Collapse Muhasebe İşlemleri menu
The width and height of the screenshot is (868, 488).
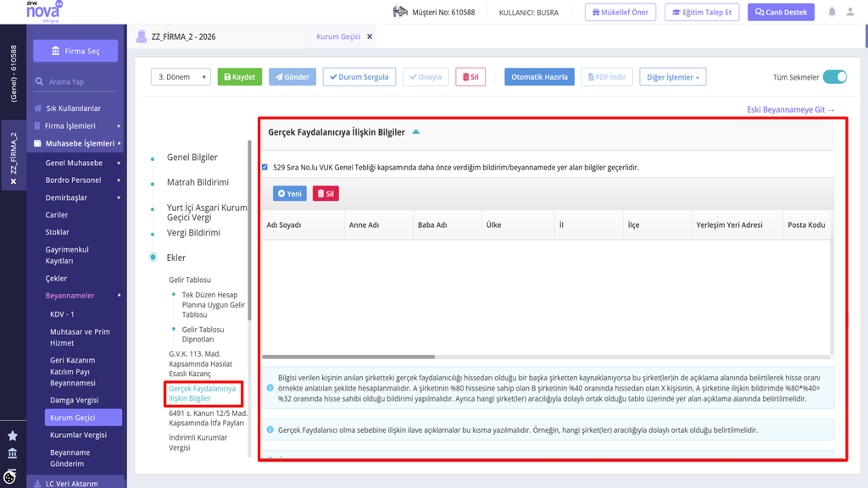tap(119, 143)
